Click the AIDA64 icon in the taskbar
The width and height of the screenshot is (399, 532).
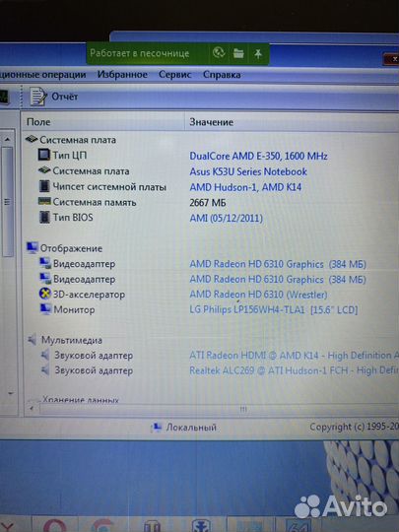[299, 525]
